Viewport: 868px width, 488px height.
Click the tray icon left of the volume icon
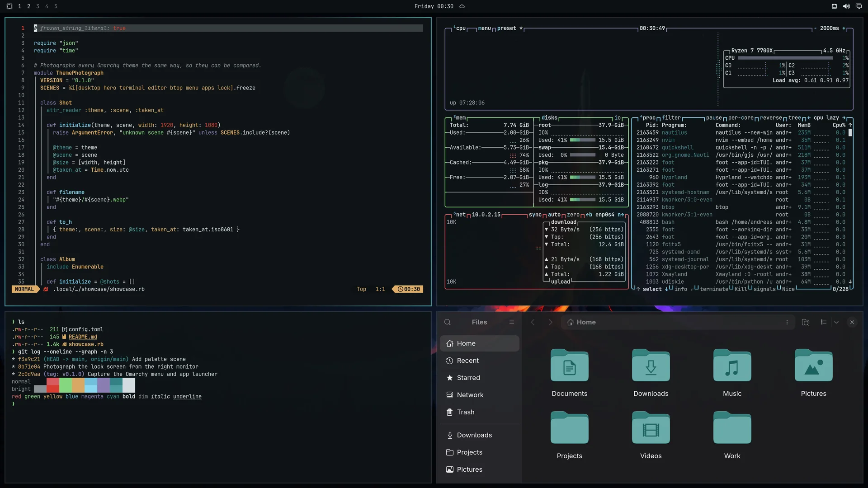(834, 6)
